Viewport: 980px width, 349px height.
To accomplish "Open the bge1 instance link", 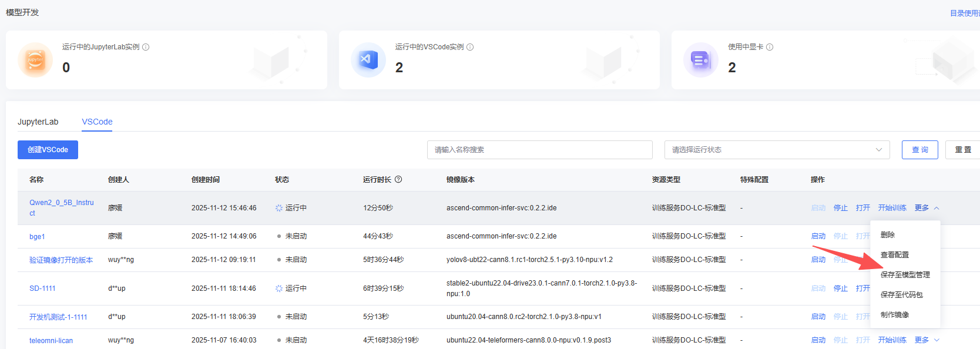I will (x=37, y=237).
